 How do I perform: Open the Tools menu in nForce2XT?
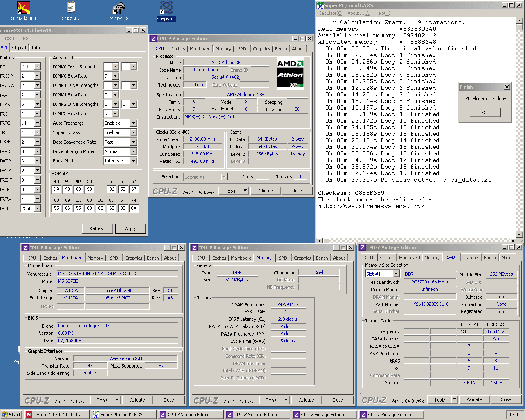[x=9, y=38]
